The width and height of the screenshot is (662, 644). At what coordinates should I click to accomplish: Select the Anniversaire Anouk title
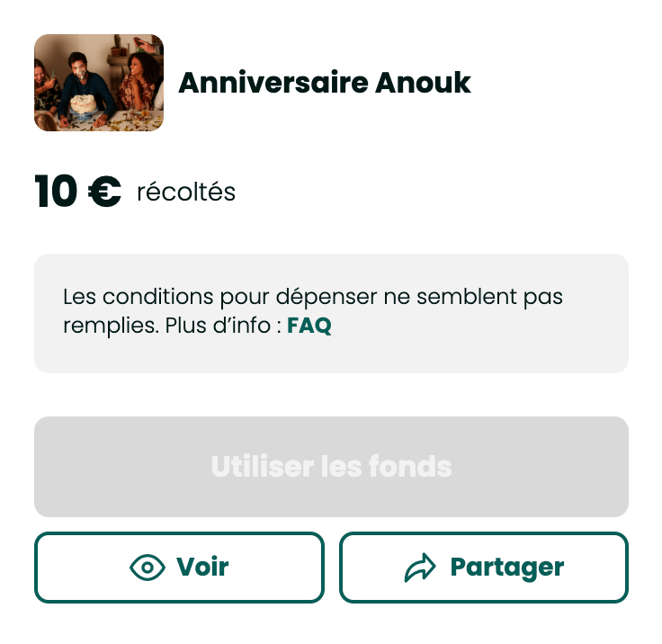pyautogui.click(x=325, y=83)
